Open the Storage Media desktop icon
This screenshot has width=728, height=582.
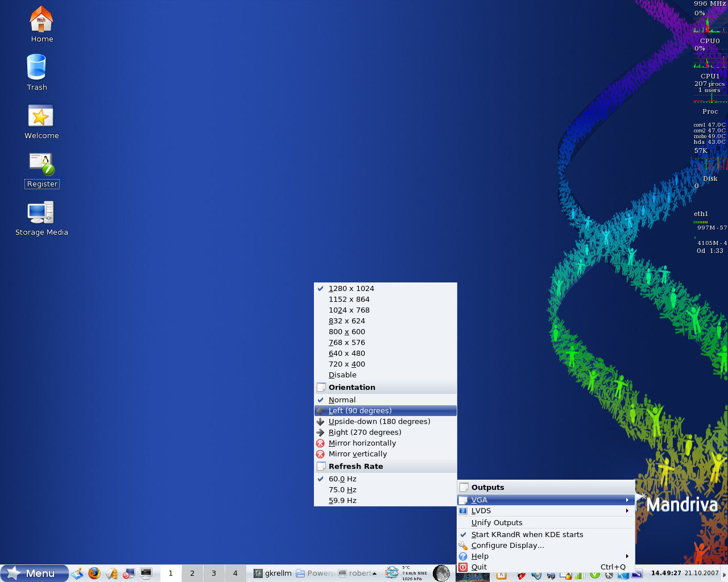[x=42, y=218]
